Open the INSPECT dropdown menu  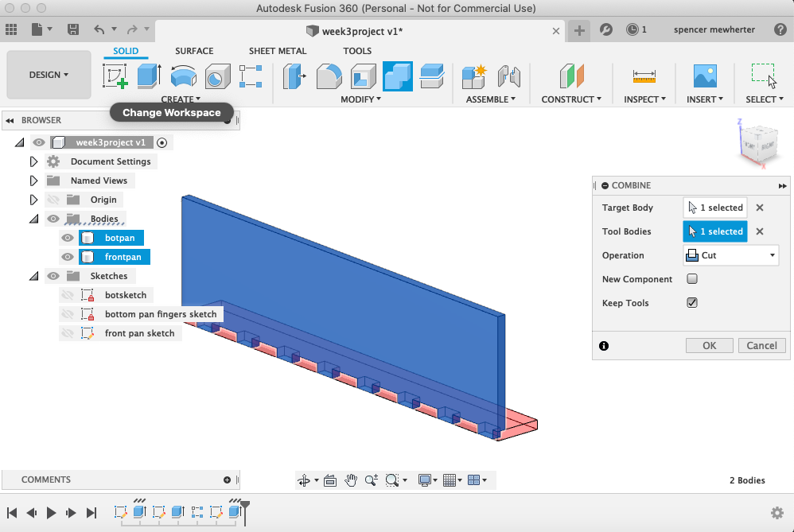[x=644, y=99]
